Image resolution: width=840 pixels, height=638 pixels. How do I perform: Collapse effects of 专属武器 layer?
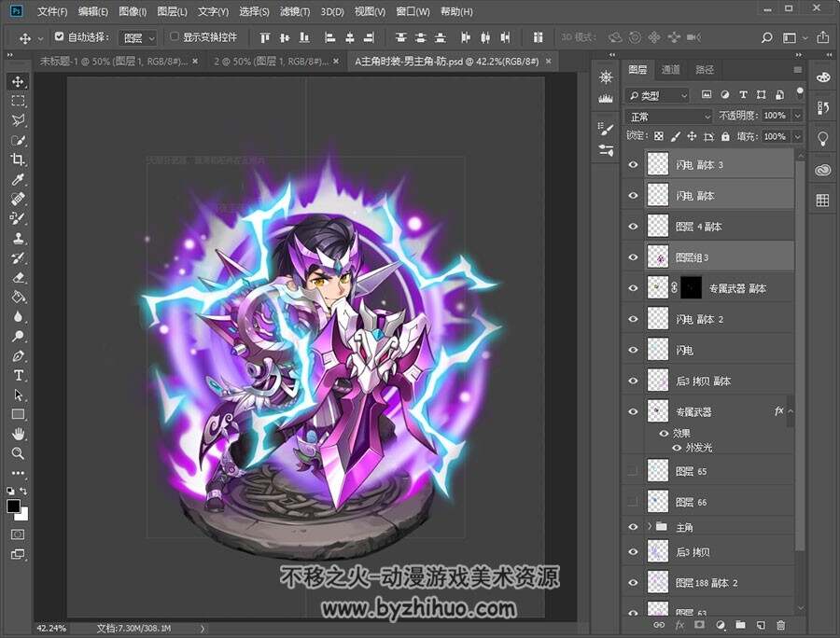791,411
